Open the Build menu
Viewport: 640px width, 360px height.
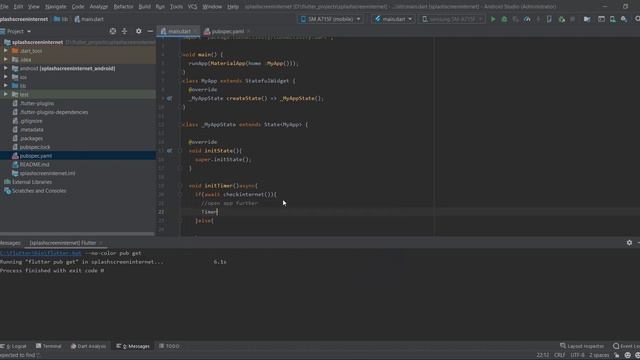(144, 7)
